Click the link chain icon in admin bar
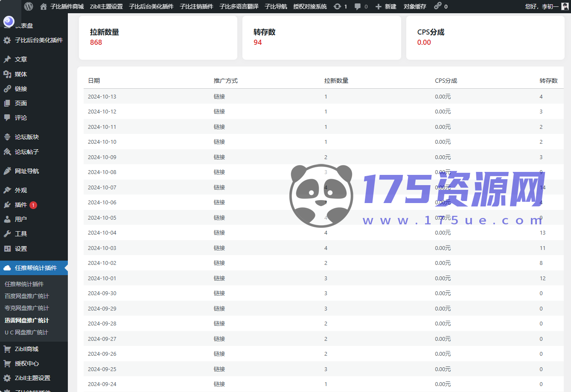Screen dimensions: 571x392 (438, 6)
